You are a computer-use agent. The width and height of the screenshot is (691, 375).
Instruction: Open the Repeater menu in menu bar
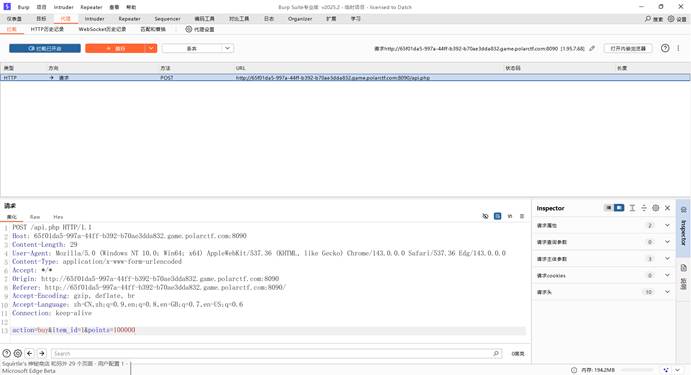tap(91, 7)
